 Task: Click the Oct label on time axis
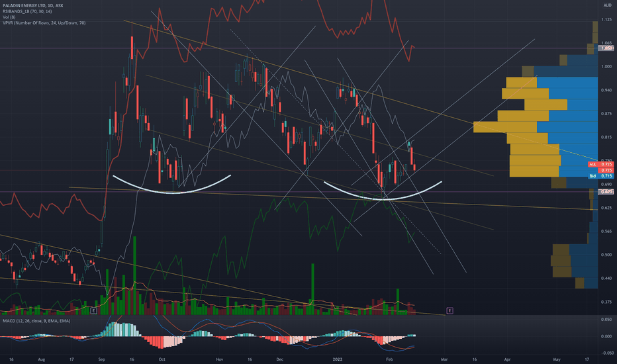162,359
